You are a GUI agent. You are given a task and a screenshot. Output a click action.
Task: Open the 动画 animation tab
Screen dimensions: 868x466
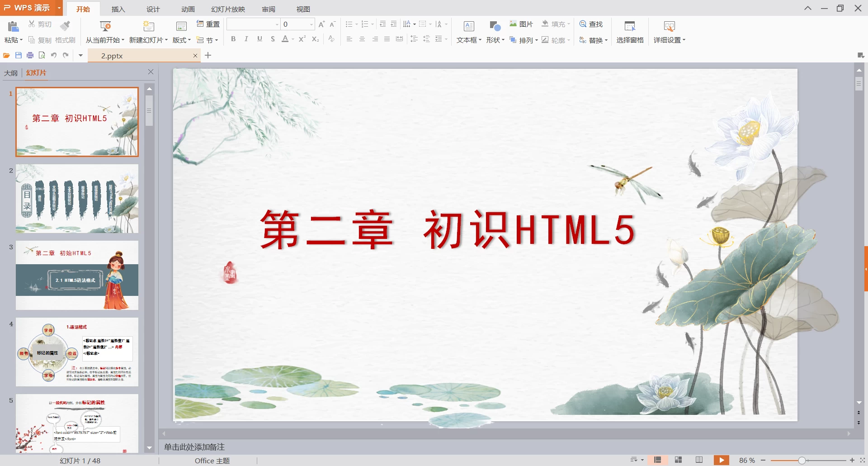188,9
